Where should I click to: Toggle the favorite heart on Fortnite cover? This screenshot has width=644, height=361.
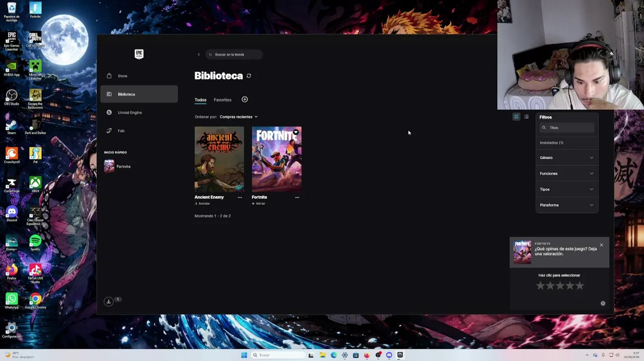point(296,132)
